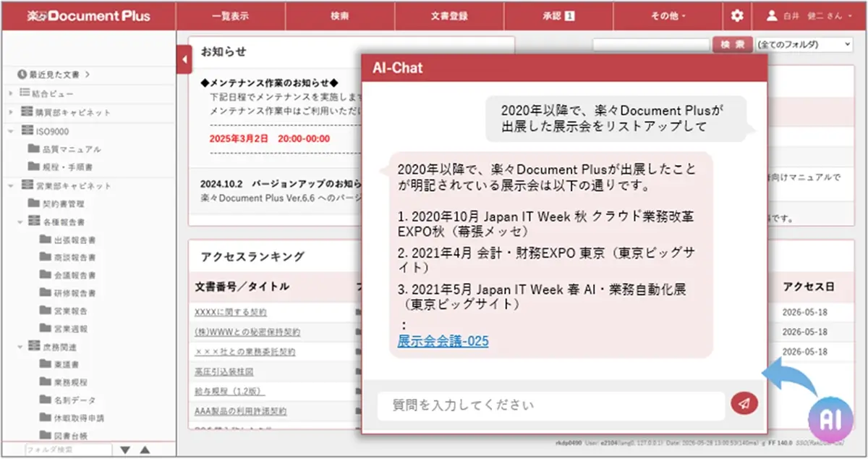The width and height of the screenshot is (868, 459).
Task: Click the paper-plane send button in AI-Chat
Action: pos(744,404)
